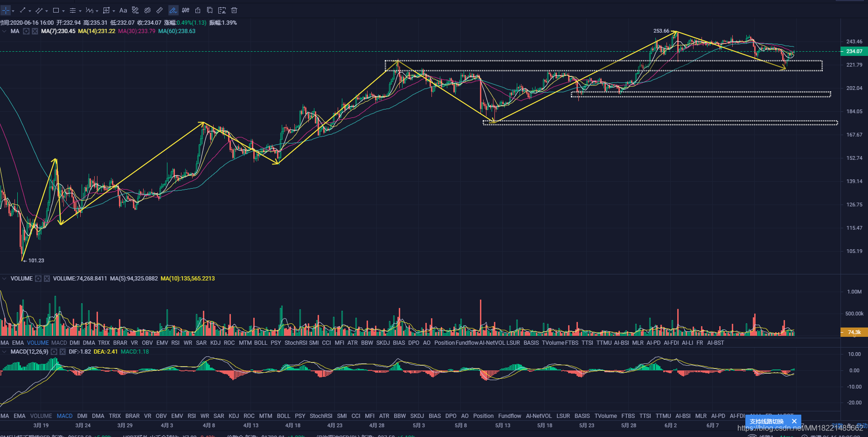Select SKDJ in the bottom indicator row
The width and height of the screenshot is (868, 437).
(x=417, y=416)
